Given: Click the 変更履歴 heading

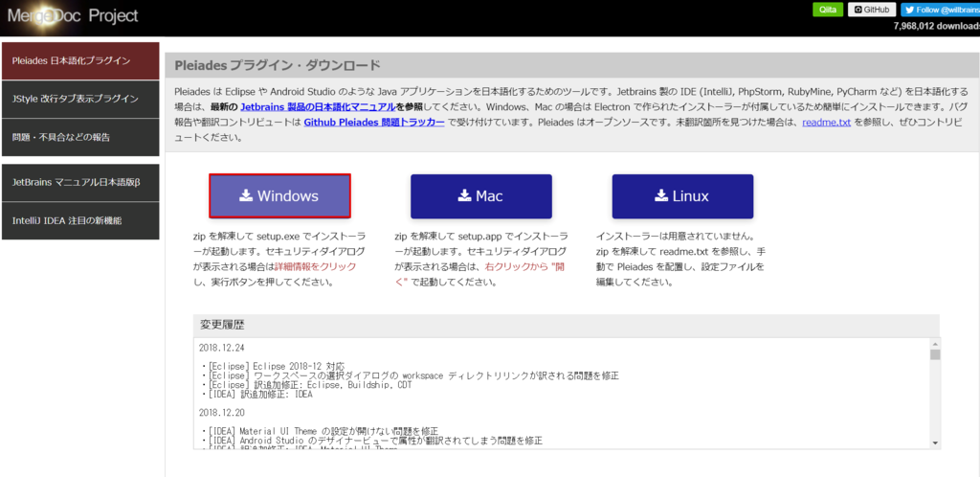Looking at the screenshot, I should tap(222, 325).
